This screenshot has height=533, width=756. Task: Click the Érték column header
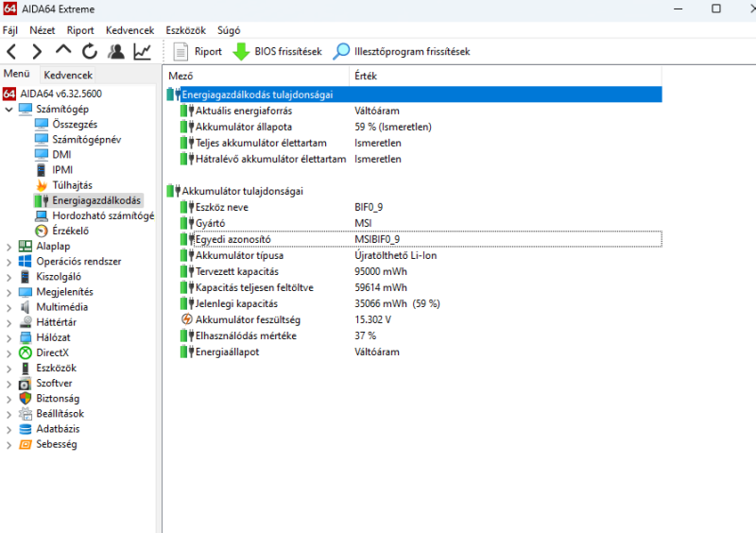(x=506, y=76)
